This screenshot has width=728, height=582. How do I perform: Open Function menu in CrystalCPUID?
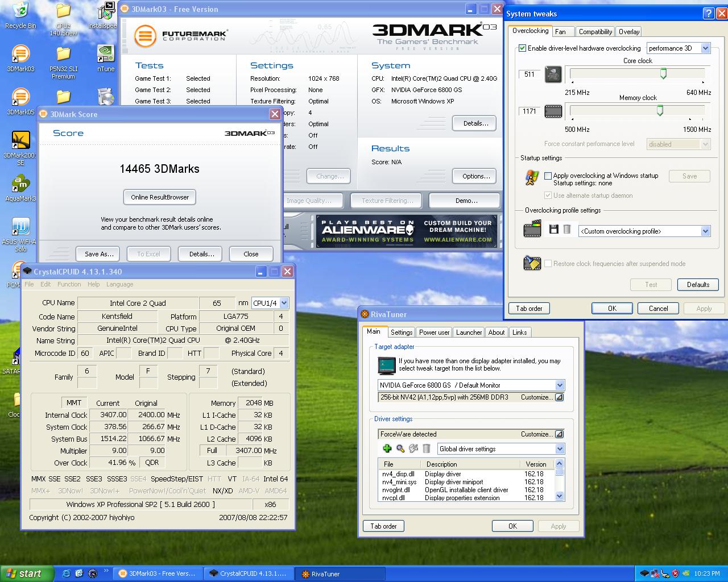point(69,284)
